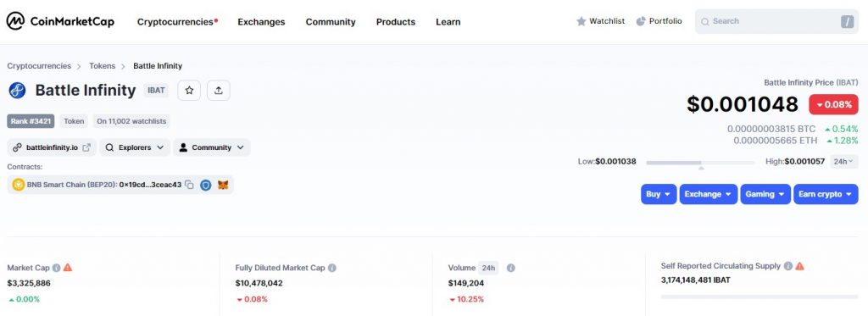Image resolution: width=868 pixels, height=316 pixels.
Task: Click the 10.25% volume change
Action: pos(466,299)
